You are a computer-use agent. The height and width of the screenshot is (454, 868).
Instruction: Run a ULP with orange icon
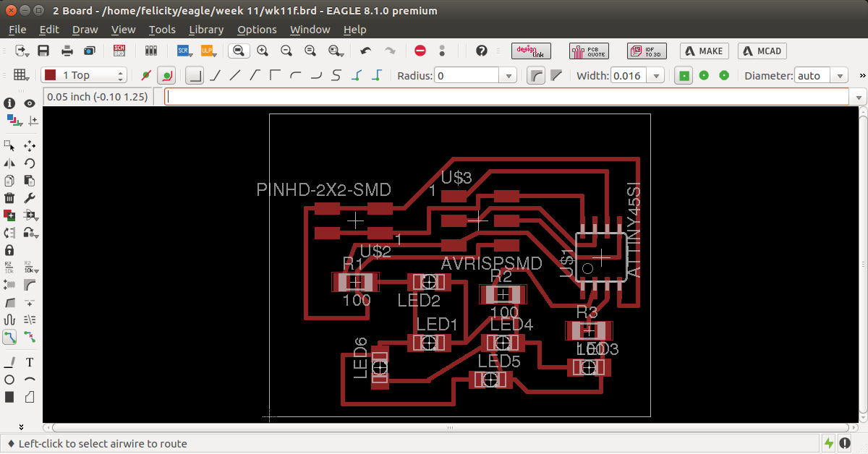(208, 51)
